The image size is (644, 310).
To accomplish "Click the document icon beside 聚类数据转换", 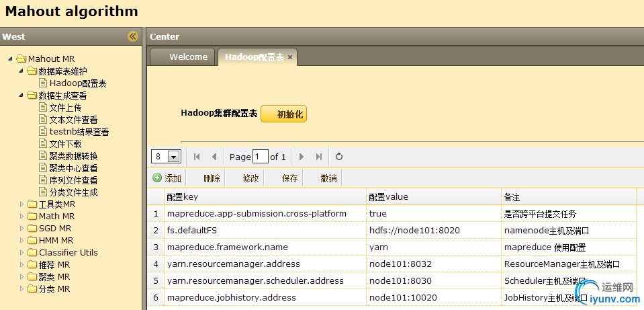I will [43, 156].
